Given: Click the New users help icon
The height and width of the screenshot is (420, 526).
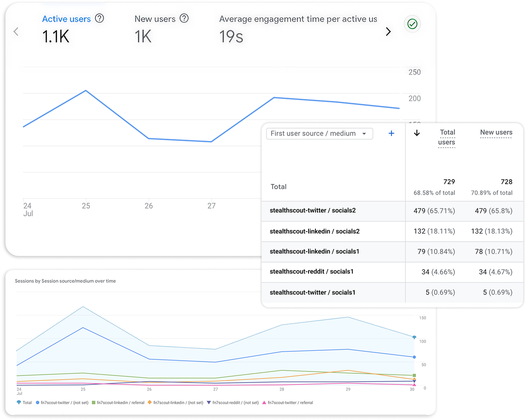Looking at the screenshot, I should tap(184, 18).
